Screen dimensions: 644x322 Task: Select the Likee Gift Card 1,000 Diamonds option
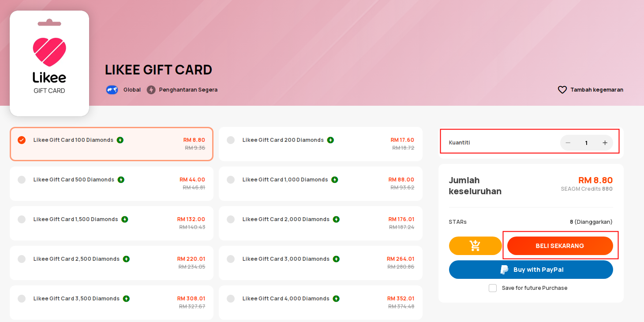coord(321,184)
